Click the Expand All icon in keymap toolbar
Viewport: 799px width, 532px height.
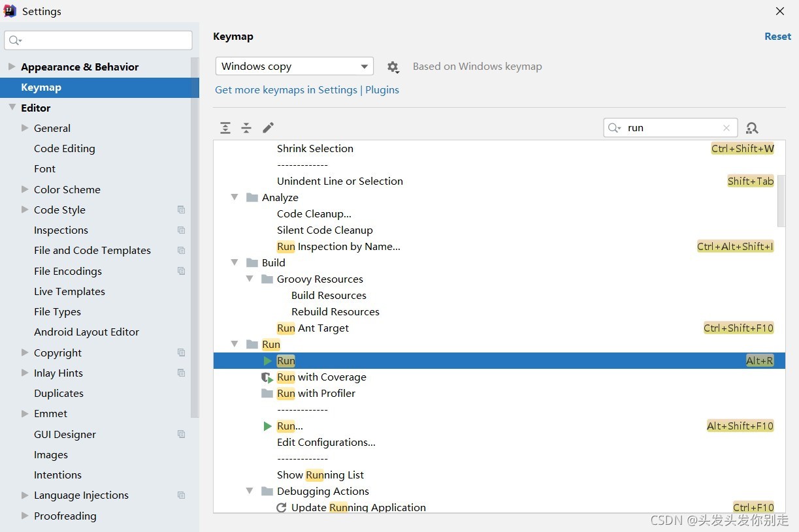point(225,128)
